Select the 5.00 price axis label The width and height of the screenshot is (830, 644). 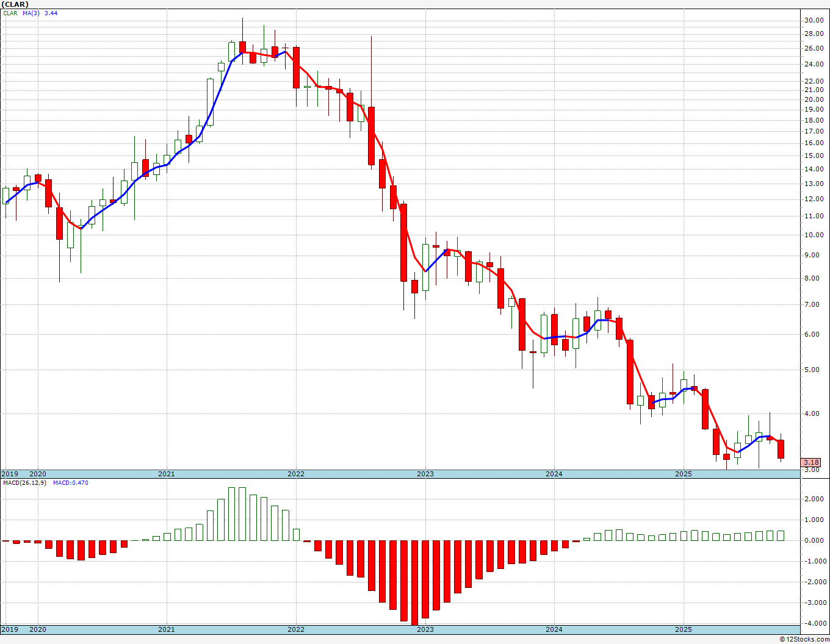(812, 370)
